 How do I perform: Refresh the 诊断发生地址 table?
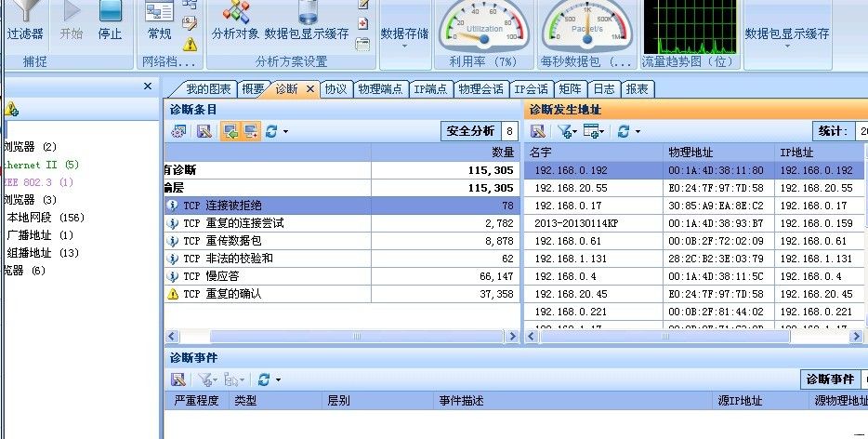point(624,131)
